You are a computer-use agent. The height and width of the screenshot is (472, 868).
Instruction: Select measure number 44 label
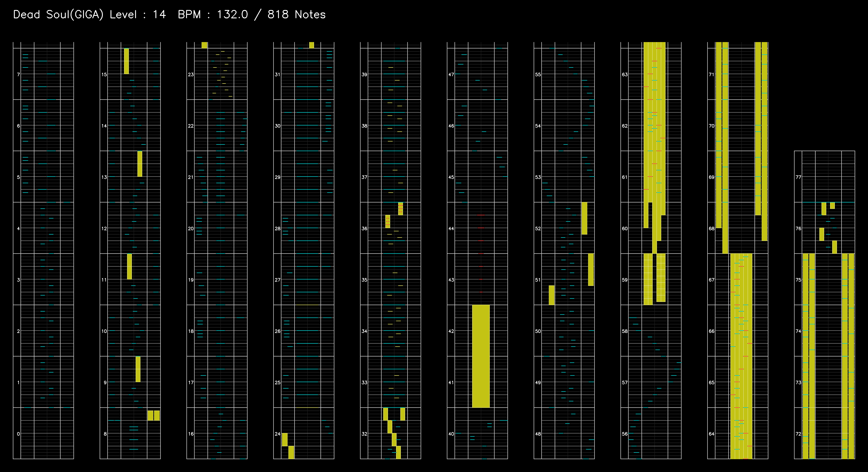coord(451,228)
